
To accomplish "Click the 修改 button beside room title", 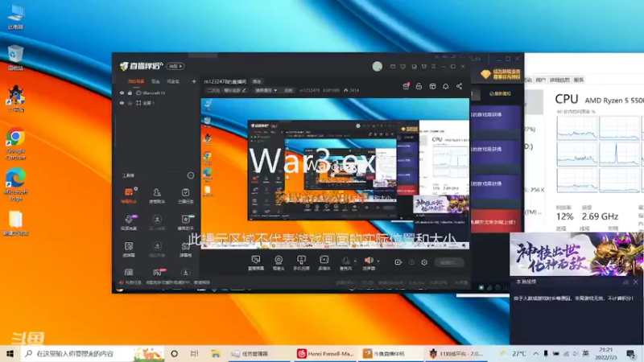I will pyautogui.click(x=257, y=82).
